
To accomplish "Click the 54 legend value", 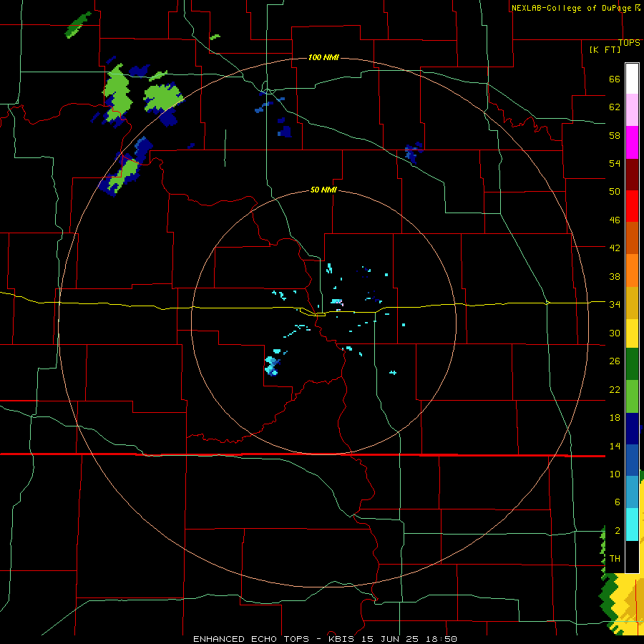I will pos(615,163).
